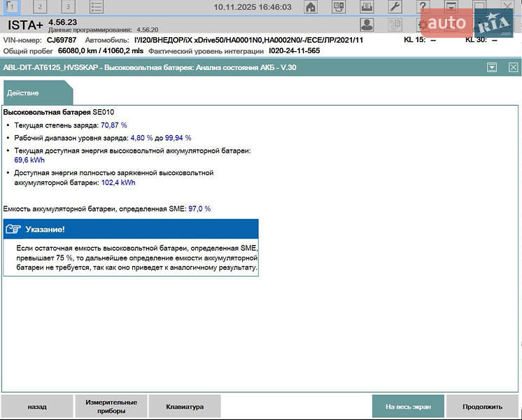Close the battery analysis panel
Image resolution: width=522 pixels, height=420 pixels.
coord(513,67)
